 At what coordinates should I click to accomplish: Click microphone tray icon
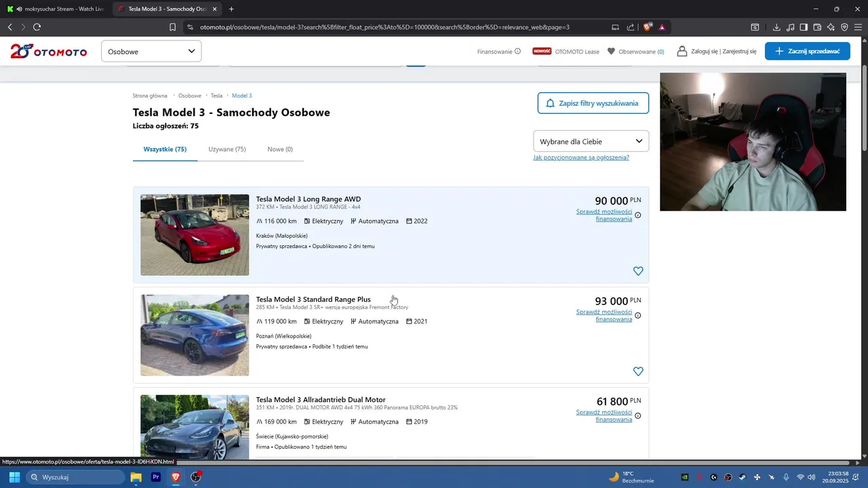(x=786, y=477)
